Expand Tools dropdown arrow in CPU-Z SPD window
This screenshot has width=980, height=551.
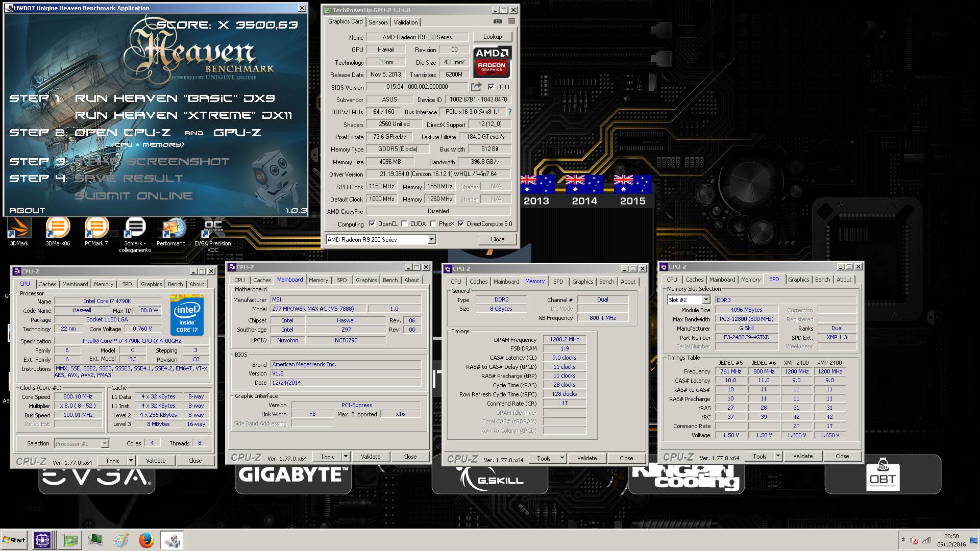point(778,456)
